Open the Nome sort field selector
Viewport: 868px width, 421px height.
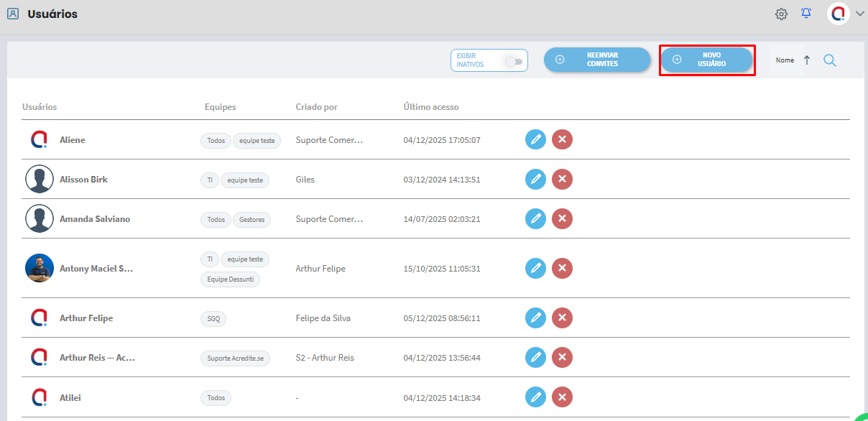click(x=785, y=60)
